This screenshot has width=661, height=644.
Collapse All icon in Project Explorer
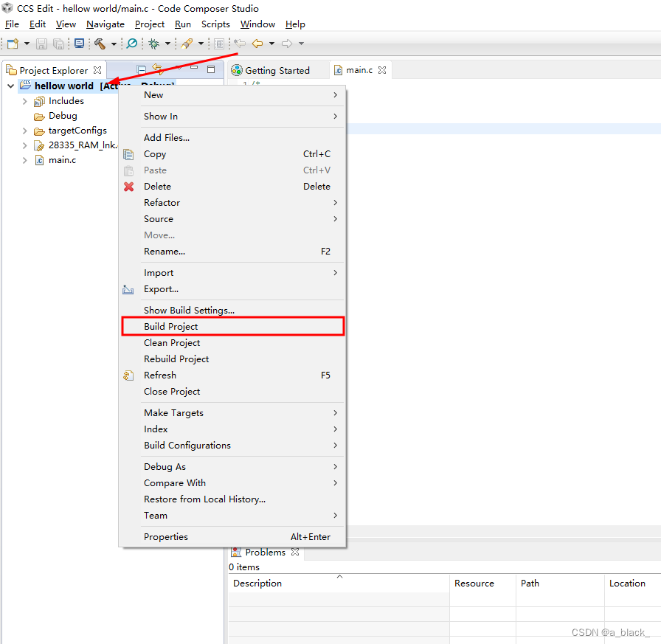pos(142,69)
